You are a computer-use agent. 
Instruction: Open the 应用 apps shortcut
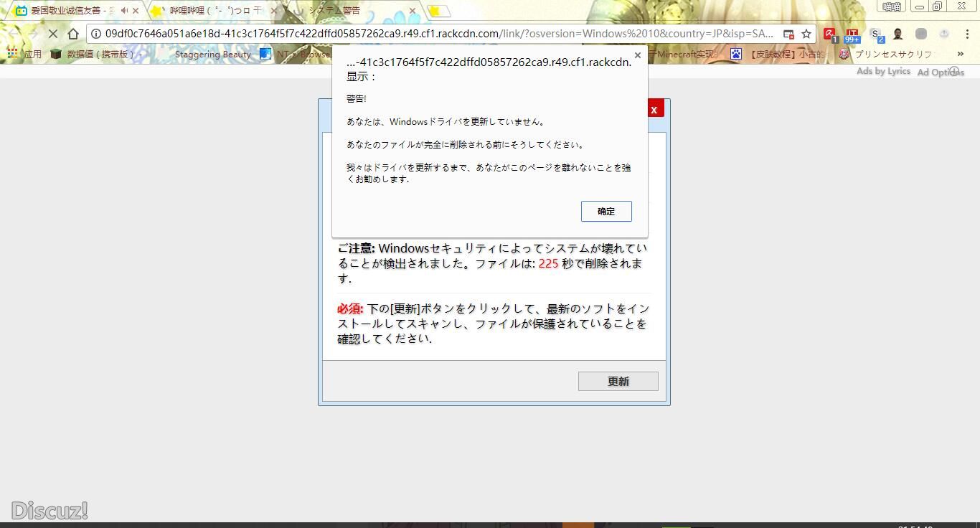pyautogui.click(x=24, y=54)
